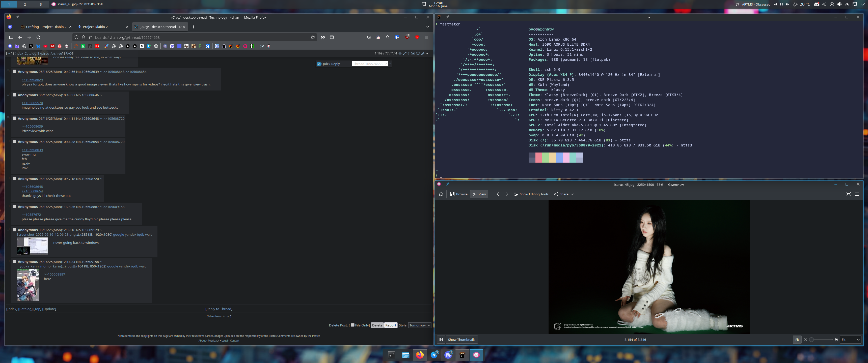Zoom out with minus magnifier icon

(805, 340)
